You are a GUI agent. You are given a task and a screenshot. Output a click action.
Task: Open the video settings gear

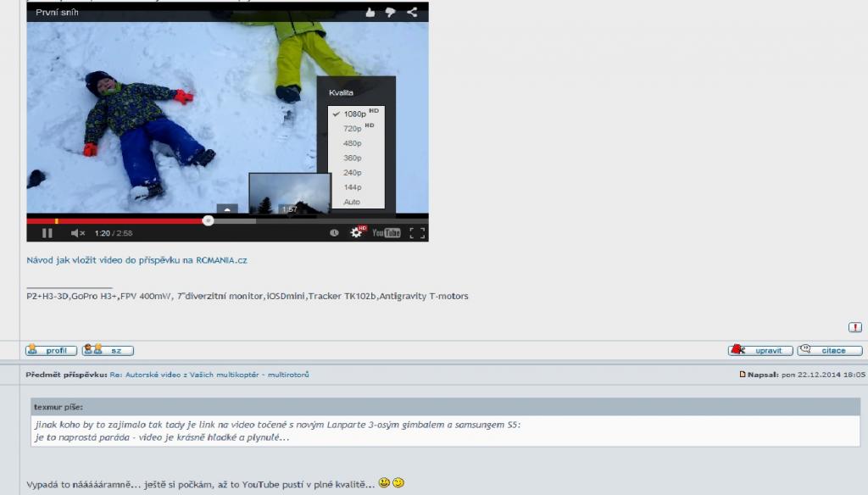pyautogui.click(x=357, y=232)
